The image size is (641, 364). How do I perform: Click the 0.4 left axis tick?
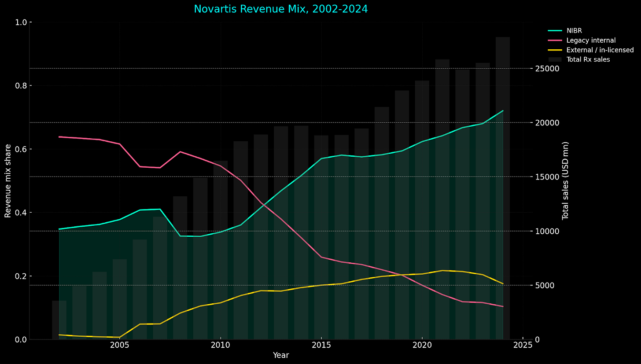click(21, 213)
